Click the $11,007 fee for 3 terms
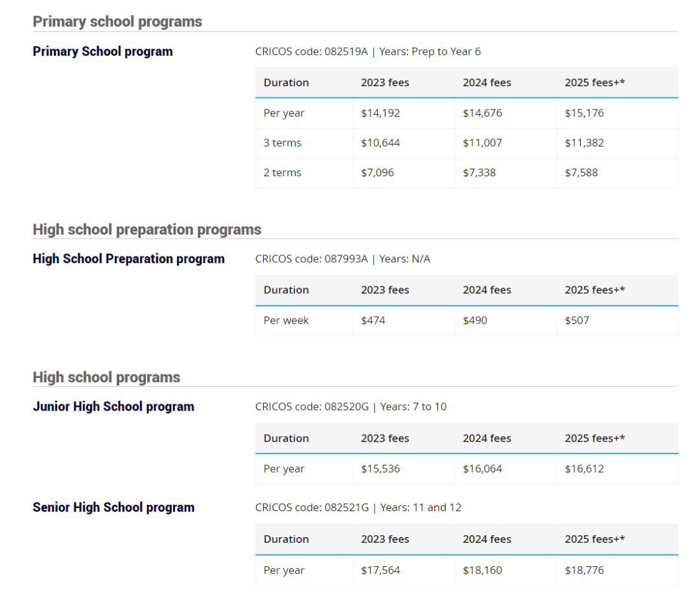This screenshot has width=700, height=598. 482,143
